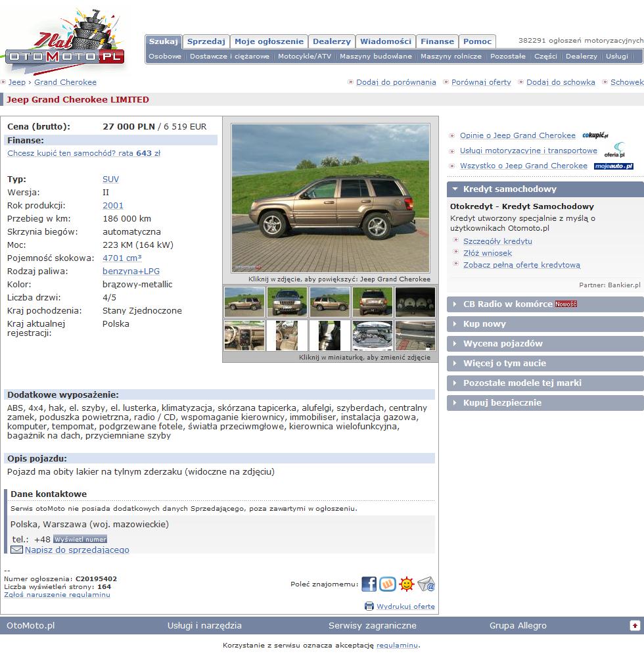Select the front view Jeep thumbnail
The width and height of the screenshot is (644, 662).
[x=287, y=302]
